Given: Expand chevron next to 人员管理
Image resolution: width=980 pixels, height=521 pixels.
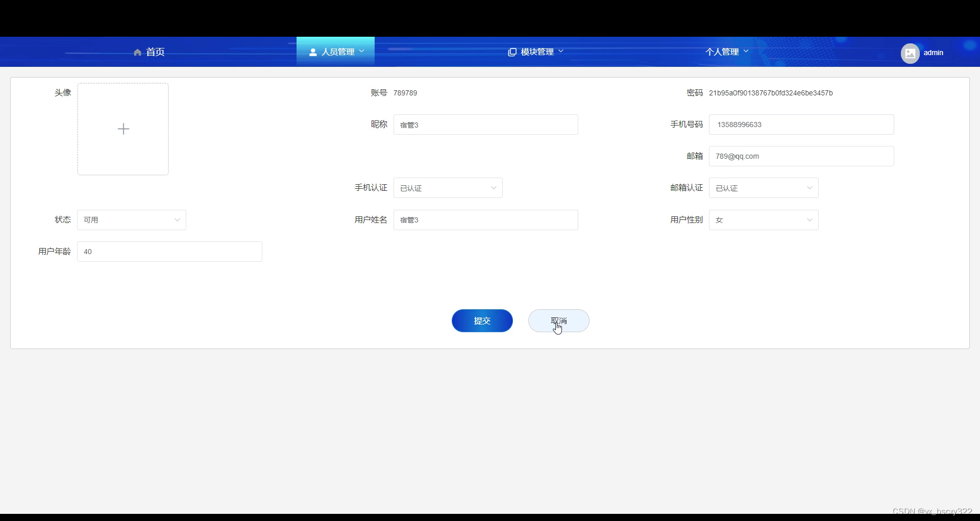Looking at the screenshot, I should pyautogui.click(x=362, y=51).
